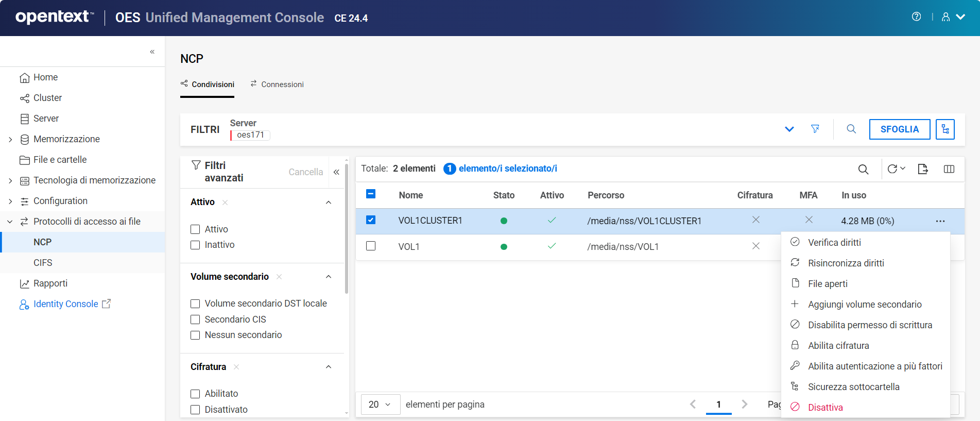
Task: Open the 20 items per page dropdown
Action: (x=380, y=405)
